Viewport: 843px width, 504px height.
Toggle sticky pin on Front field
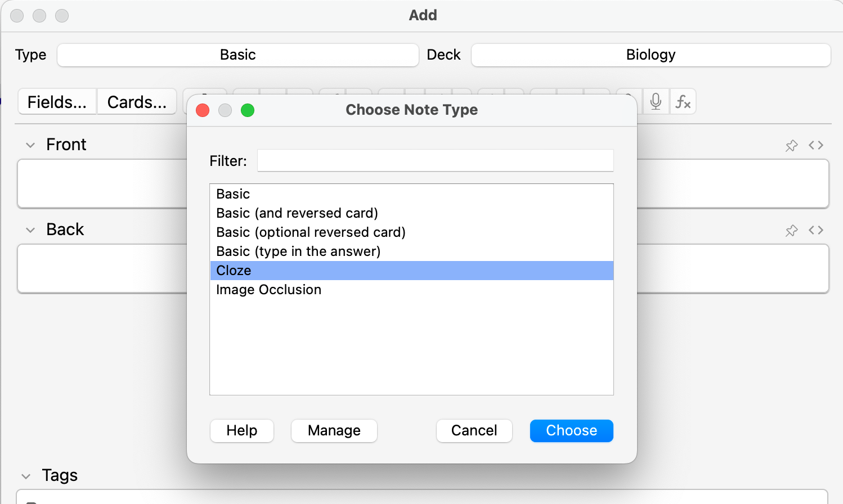791,146
